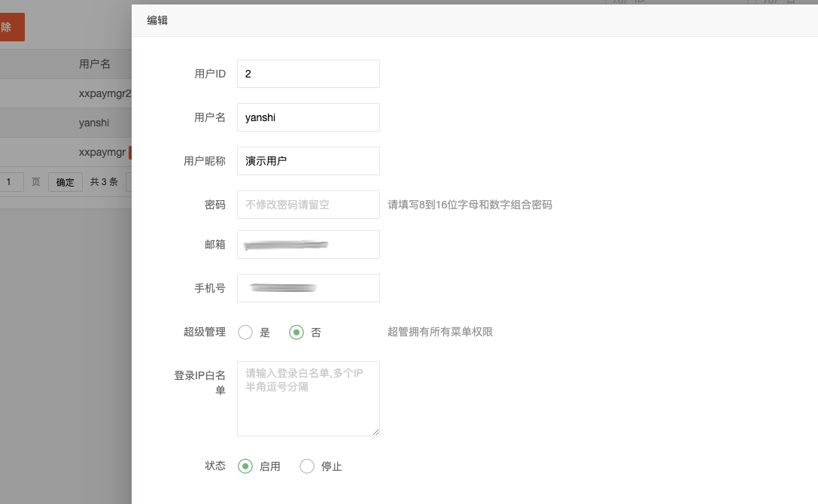Click the 删除 delete button
Viewport: 818px width, 504px height.
pyautogui.click(x=10, y=26)
